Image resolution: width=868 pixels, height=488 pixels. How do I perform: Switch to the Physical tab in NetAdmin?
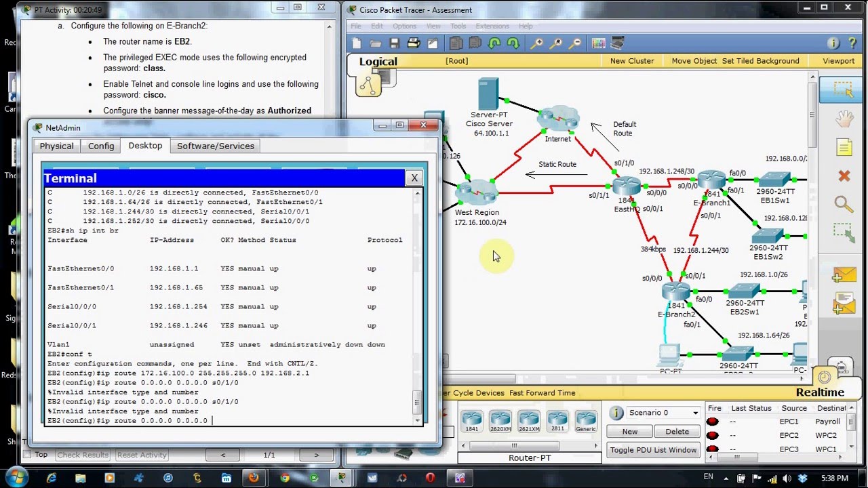[x=57, y=146]
